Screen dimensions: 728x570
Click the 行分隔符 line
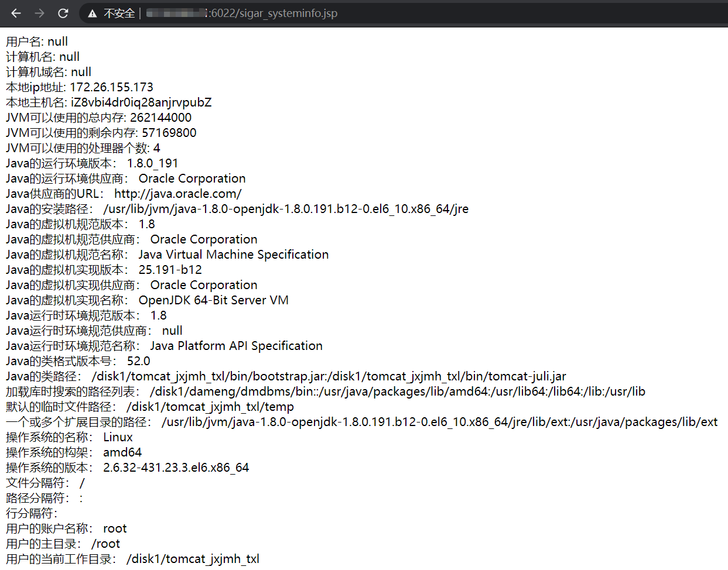(x=32, y=513)
